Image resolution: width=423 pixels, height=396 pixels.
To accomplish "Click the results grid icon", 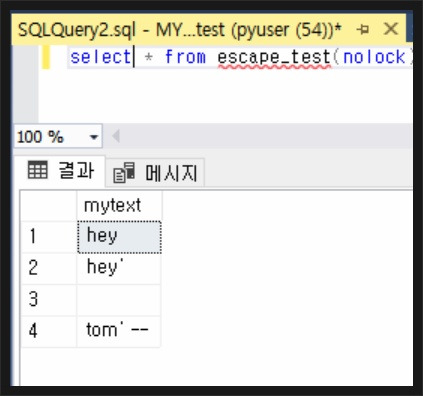I will 38,170.
